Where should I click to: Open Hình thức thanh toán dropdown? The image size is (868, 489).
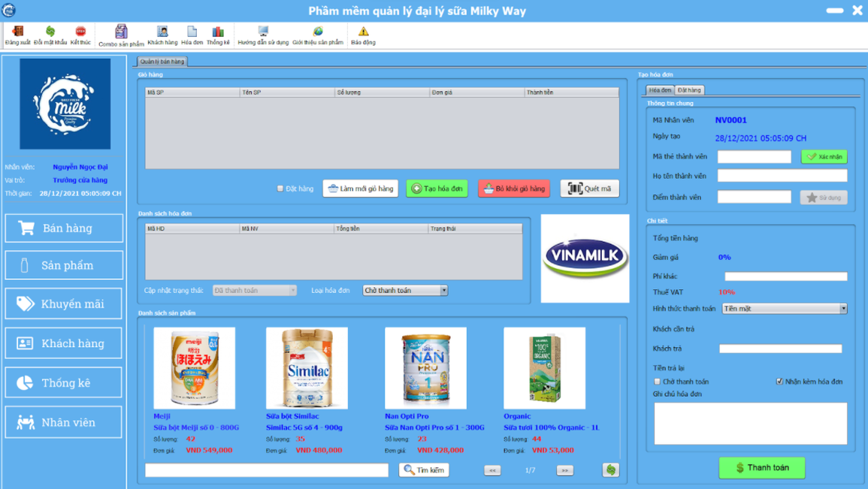click(785, 309)
